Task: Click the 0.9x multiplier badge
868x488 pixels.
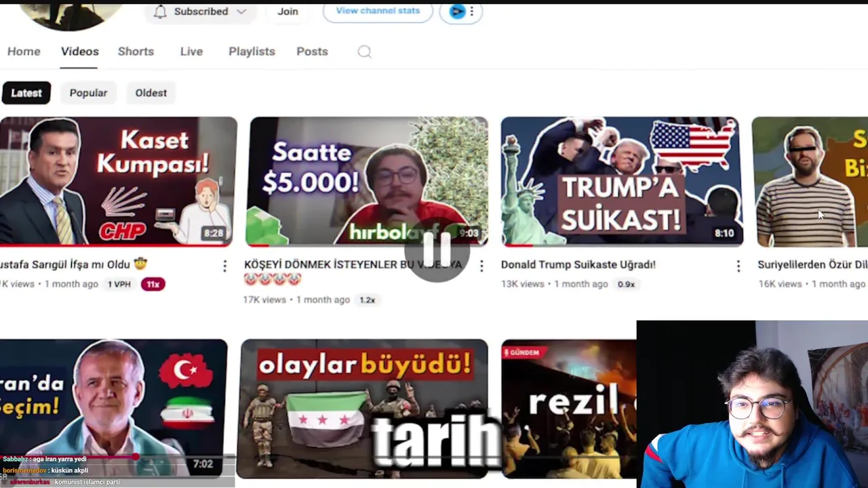Action: point(626,284)
